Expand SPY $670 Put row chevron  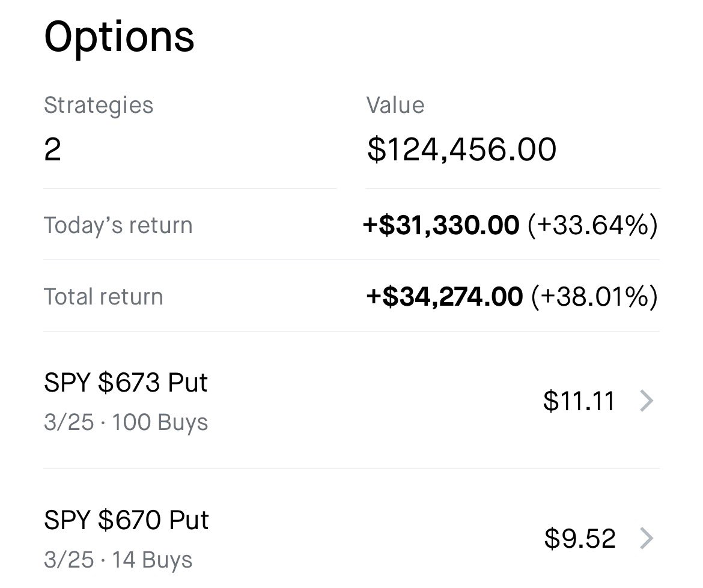point(646,538)
